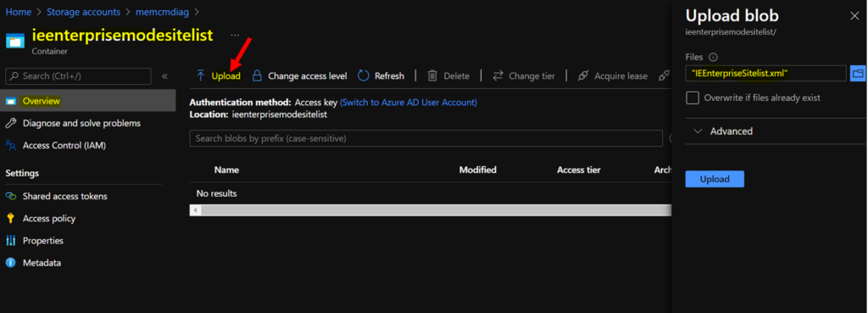
Task: Click the browse folder button for Files
Action: [858, 73]
